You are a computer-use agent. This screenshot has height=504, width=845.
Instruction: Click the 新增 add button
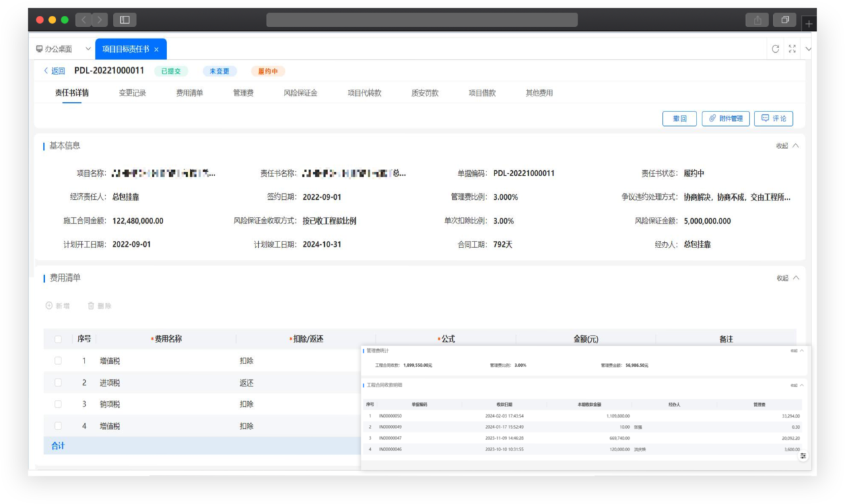point(57,306)
